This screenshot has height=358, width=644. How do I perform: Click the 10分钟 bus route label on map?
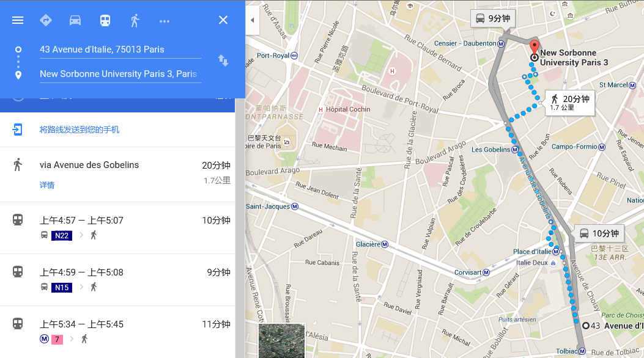[x=599, y=233]
